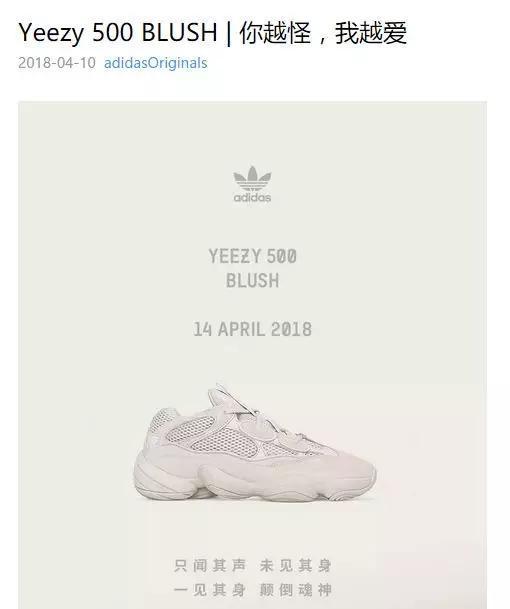This screenshot has height=609, width=510.
Task: Click the BLUSH text on the poster
Action: pos(252,280)
